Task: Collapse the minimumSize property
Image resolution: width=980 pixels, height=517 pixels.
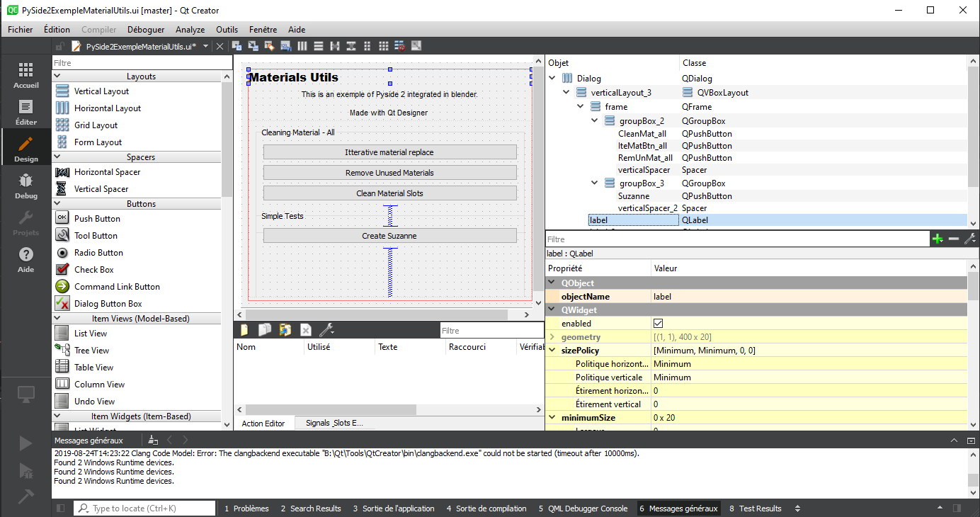Action: tap(552, 418)
